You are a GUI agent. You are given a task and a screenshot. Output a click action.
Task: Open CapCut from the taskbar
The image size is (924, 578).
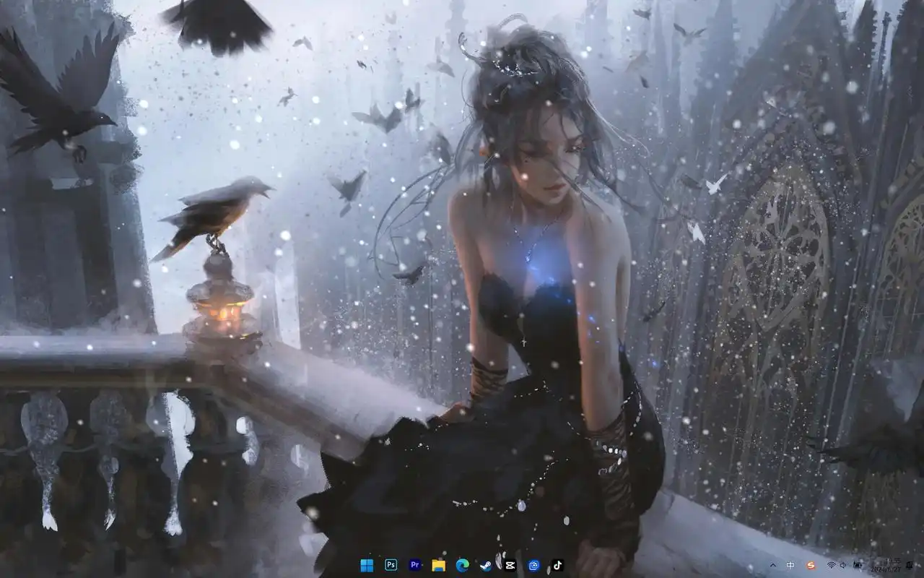510,566
